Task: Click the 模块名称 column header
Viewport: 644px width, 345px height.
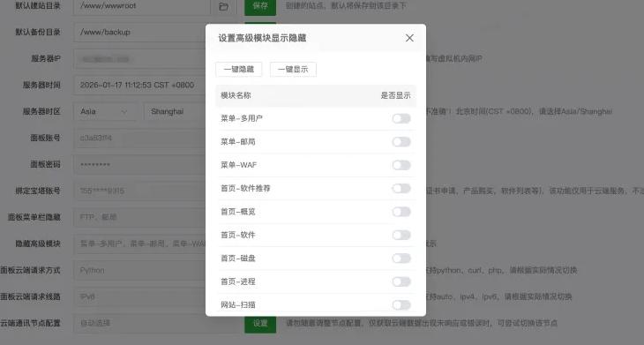Action: [236, 95]
